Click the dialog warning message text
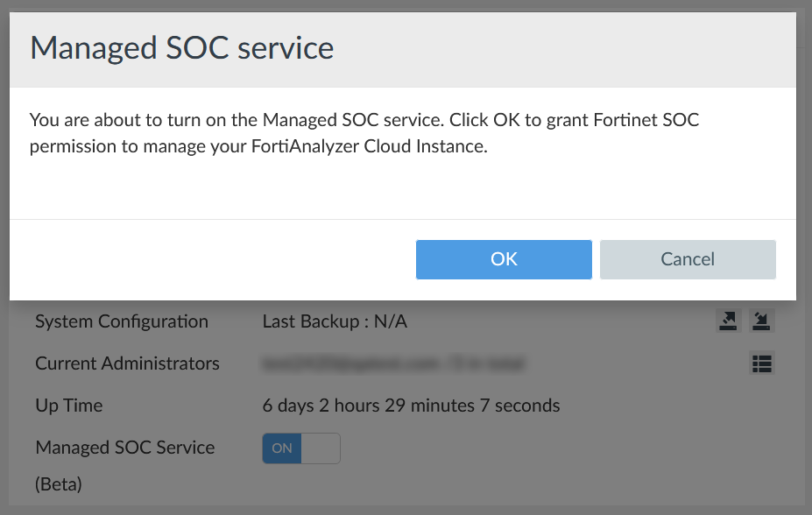Viewport: 812px width, 515px height. 365,132
